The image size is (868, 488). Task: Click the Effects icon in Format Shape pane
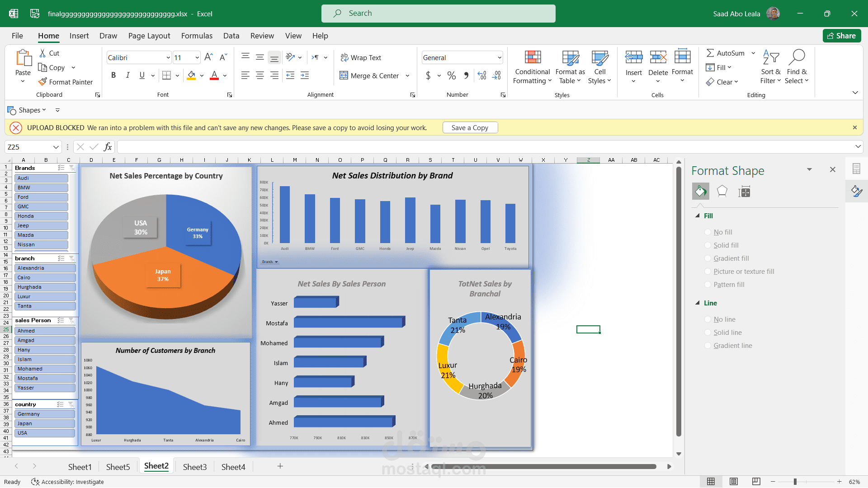722,191
